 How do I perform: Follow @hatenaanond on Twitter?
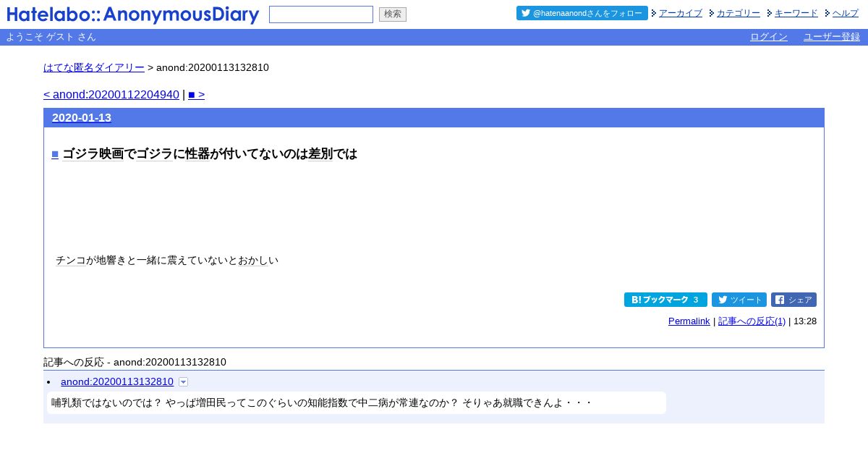(582, 13)
